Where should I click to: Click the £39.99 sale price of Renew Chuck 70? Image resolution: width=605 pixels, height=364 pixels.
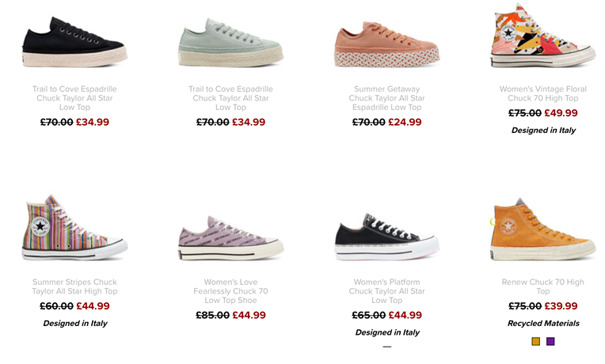(x=561, y=306)
